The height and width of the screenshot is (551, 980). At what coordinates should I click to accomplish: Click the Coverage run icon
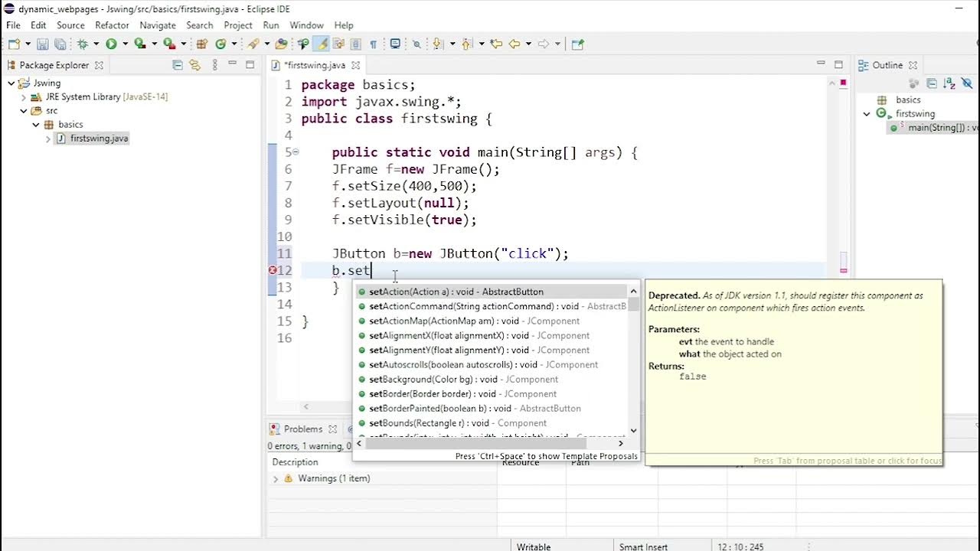[140, 44]
